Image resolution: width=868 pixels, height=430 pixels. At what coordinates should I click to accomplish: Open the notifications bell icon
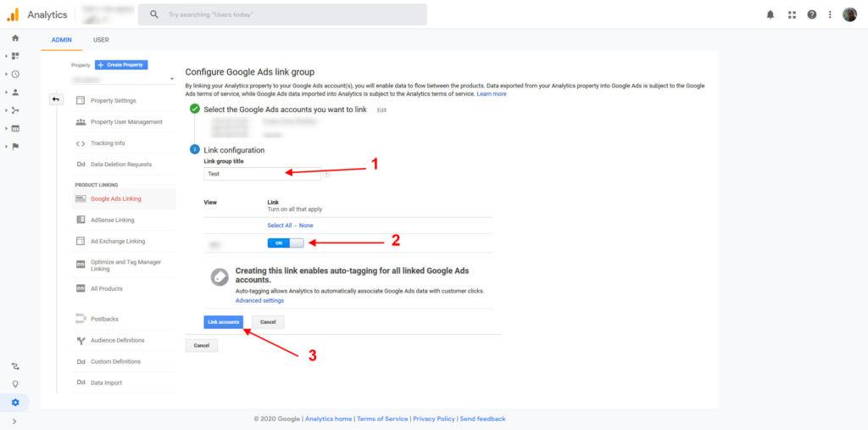(x=770, y=15)
